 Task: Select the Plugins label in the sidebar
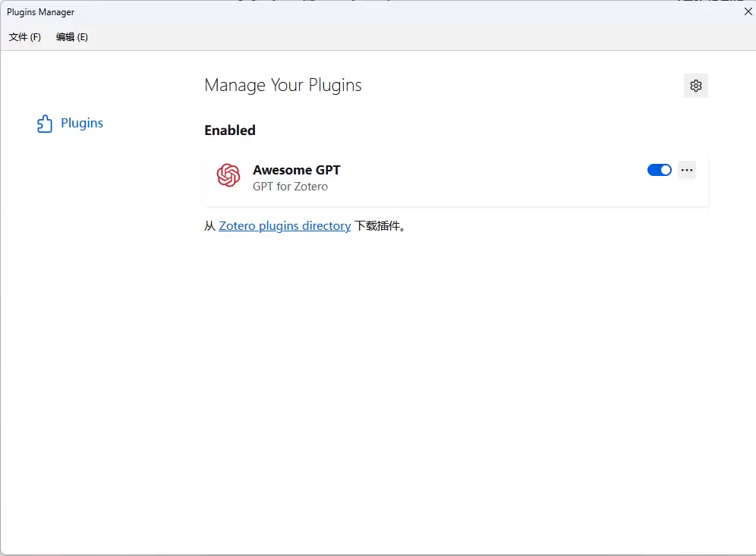tap(82, 123)
